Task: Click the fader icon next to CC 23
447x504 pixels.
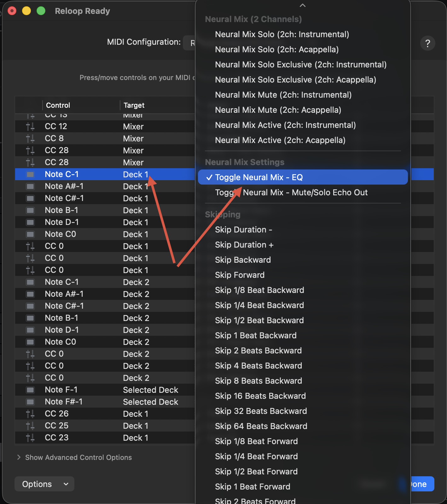Action: 30,438
